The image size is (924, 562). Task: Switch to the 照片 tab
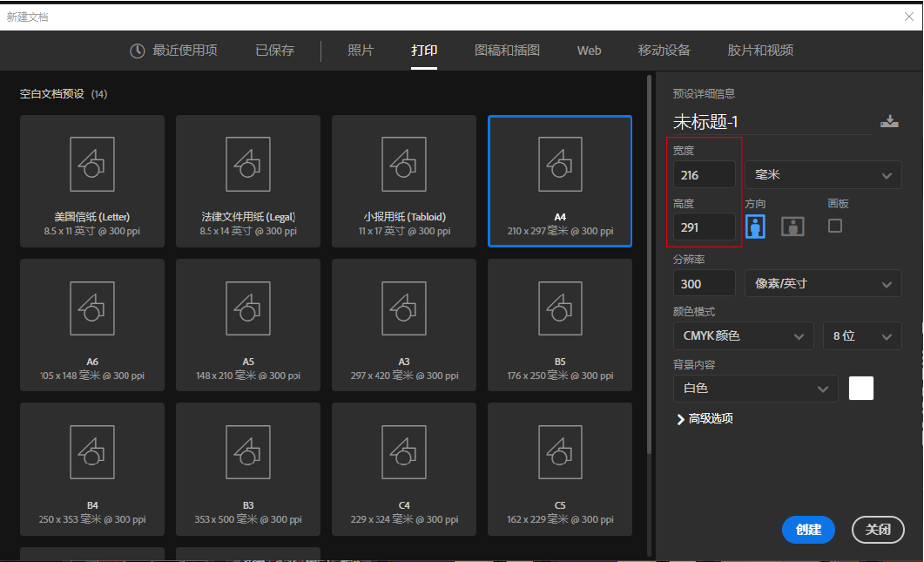tap(361, 51)
